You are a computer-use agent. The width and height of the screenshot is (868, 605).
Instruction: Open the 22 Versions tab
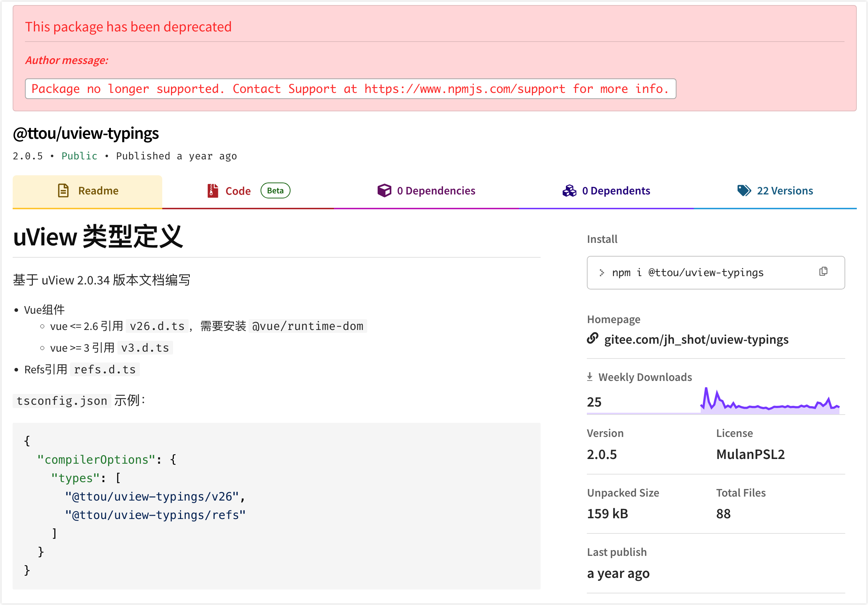point(775,191)
